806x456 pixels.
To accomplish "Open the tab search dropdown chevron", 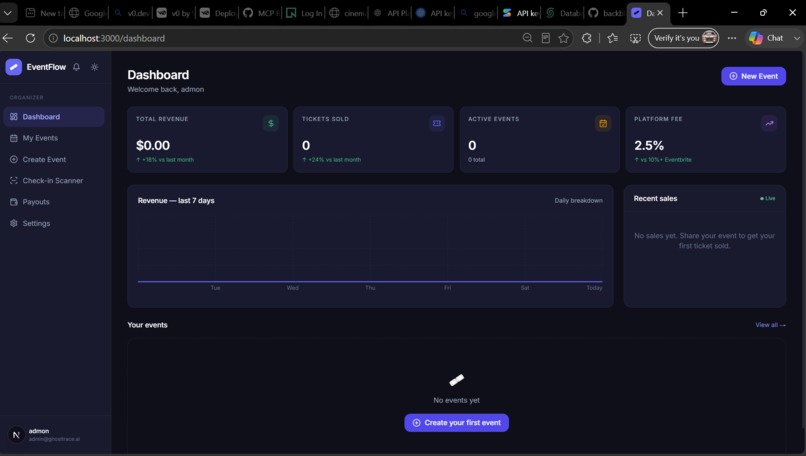I will (8, 13).
